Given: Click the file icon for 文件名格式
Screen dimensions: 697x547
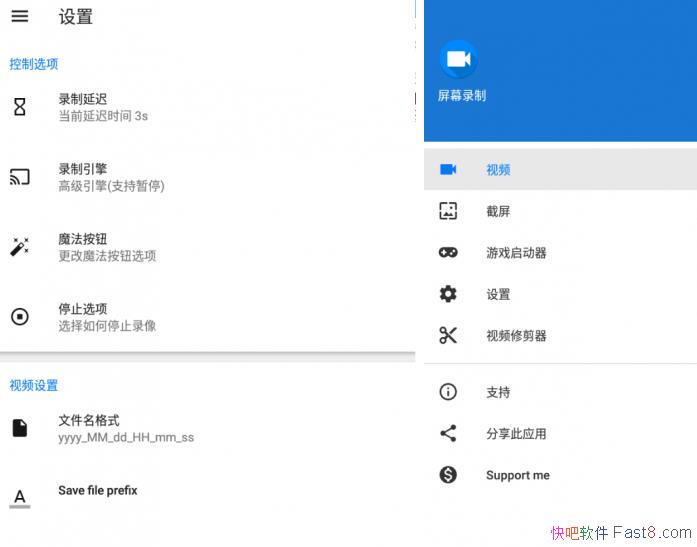Looking at the screenshot, I should [x=20, y=428].
